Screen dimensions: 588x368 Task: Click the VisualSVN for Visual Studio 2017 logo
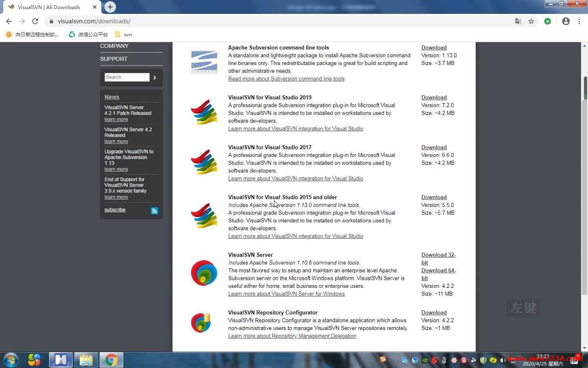(204, 162)
